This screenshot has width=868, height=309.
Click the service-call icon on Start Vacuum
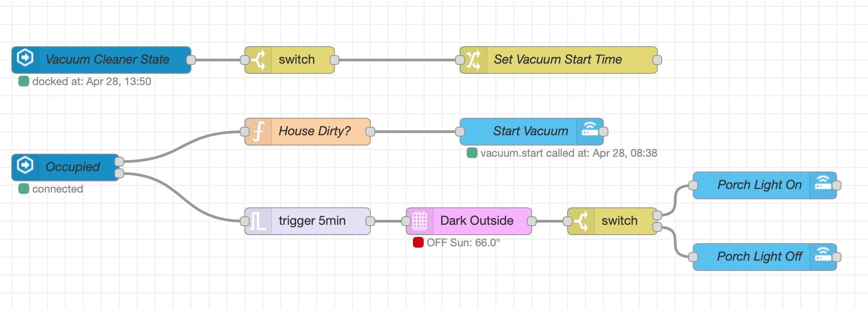click(590, 131)
